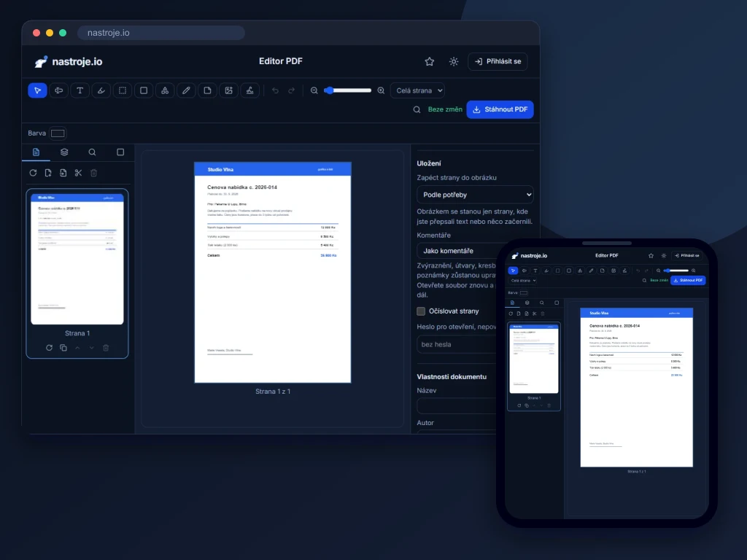Add a sticky note tool in browser window
The width and height of the screenshot is (747, 560).
(207, 90)
